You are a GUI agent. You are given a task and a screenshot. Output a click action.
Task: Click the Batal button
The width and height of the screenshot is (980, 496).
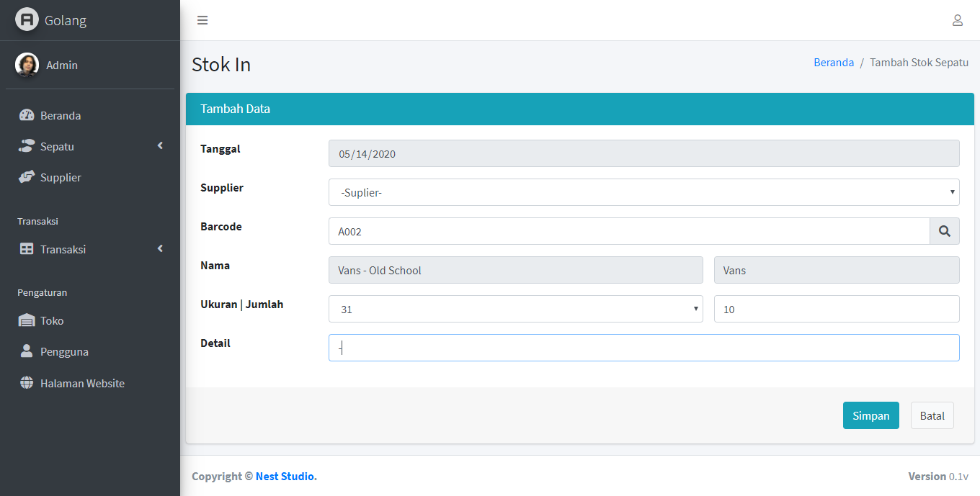[932, 415]
